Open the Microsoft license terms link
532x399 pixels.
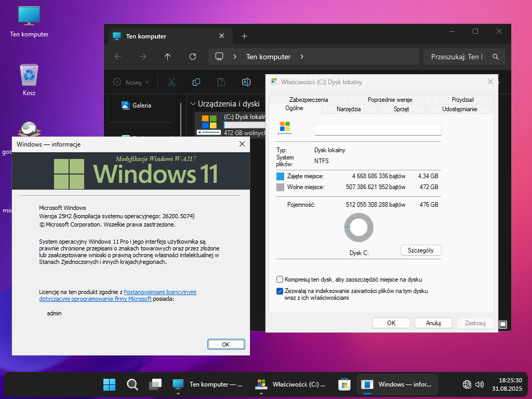[x=117, y=296]
